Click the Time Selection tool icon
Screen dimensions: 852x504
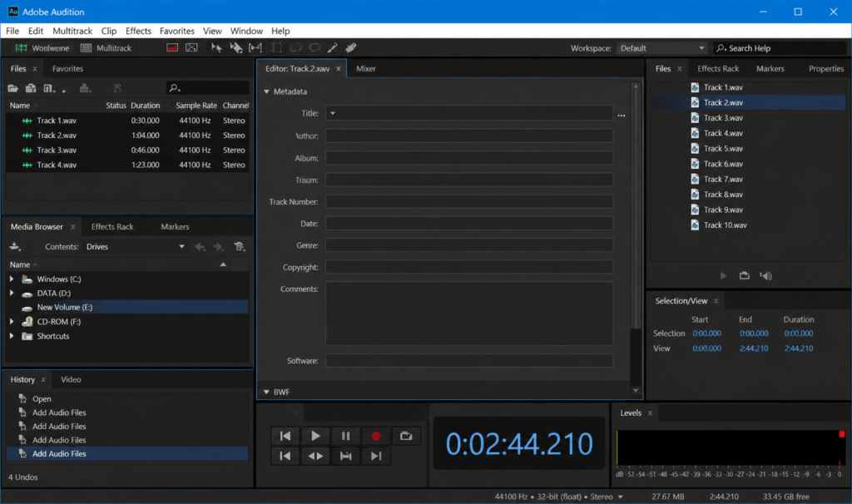255,47
